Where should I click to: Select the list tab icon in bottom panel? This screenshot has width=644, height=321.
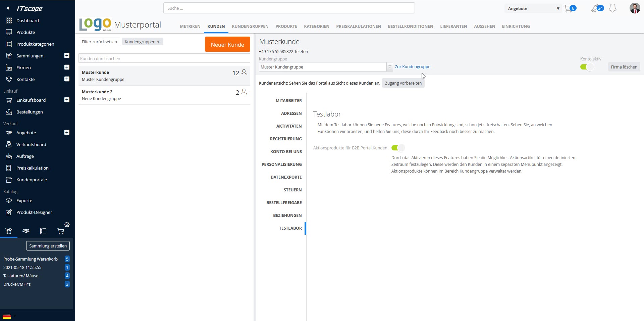pos(43,231)
